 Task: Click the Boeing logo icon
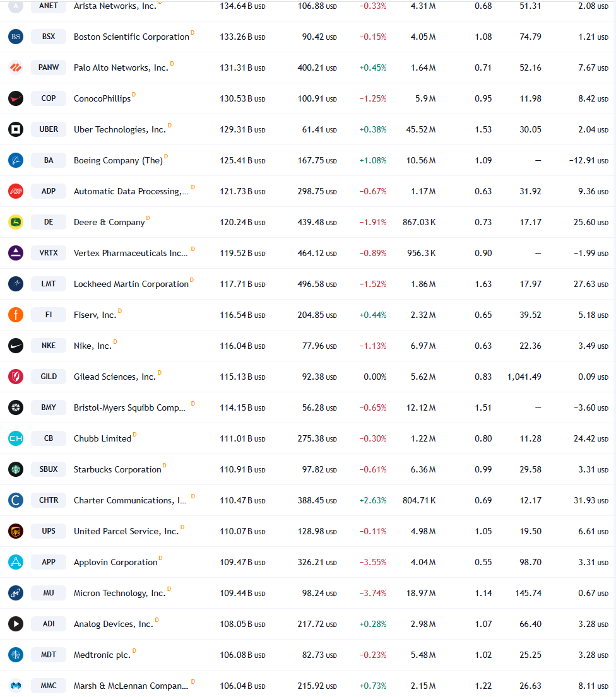pos(16,160)
